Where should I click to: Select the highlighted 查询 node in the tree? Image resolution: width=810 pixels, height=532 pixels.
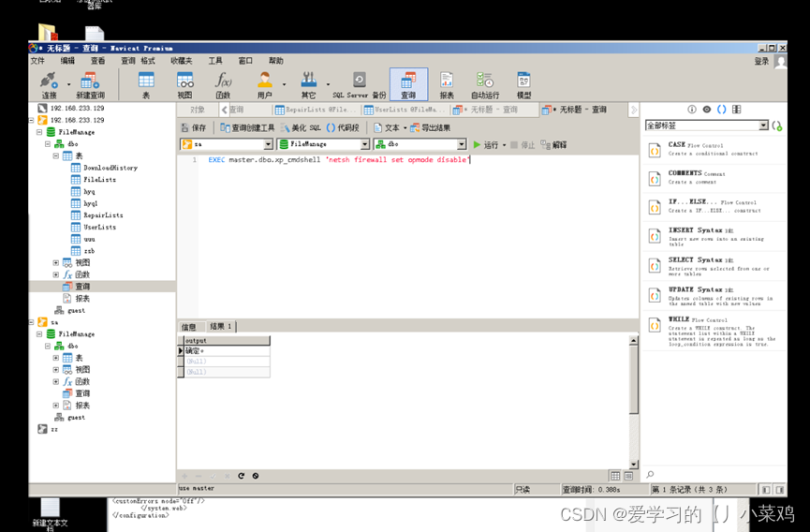(77, 287)
